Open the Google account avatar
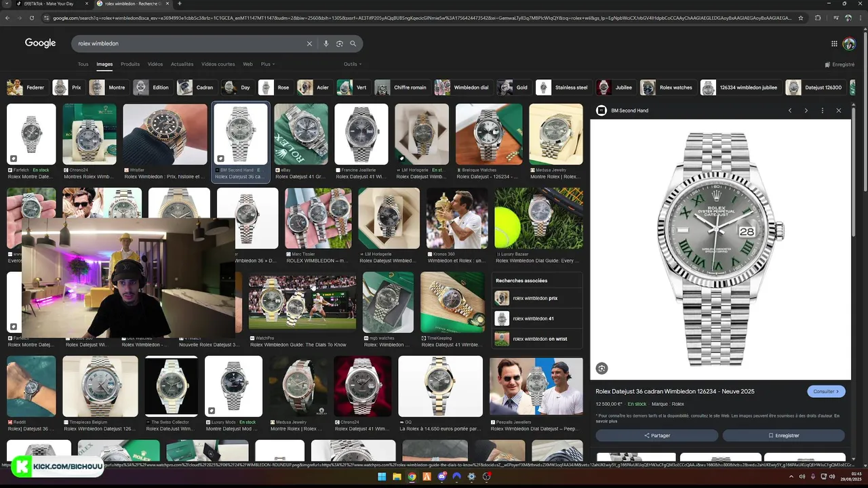This screenshot has height=488, width=868. (849, 43)
